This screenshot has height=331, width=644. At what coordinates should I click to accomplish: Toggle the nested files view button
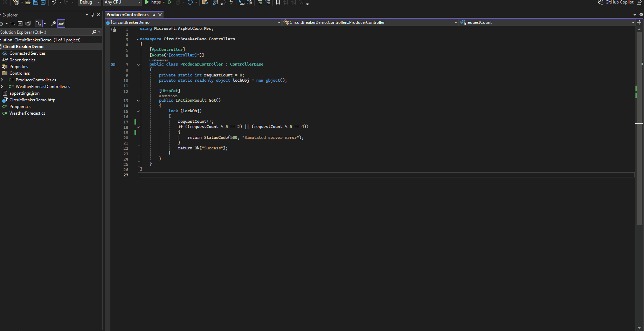(39, 23)
